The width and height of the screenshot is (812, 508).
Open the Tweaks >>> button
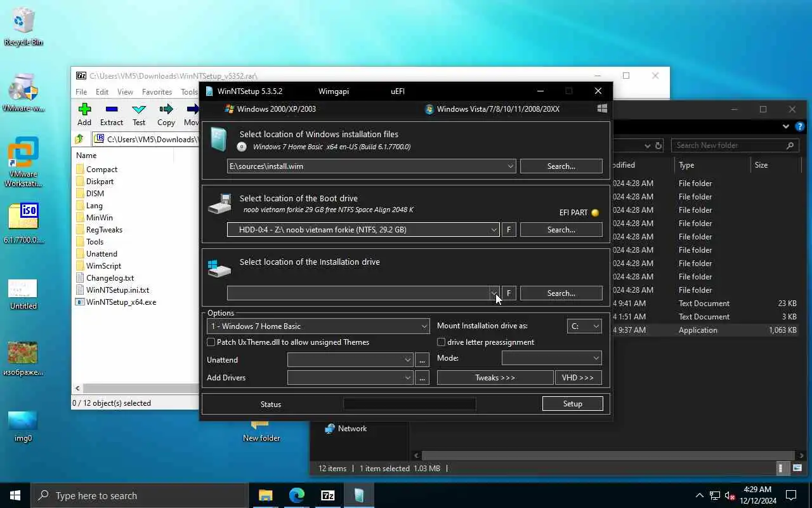[495, 378]
